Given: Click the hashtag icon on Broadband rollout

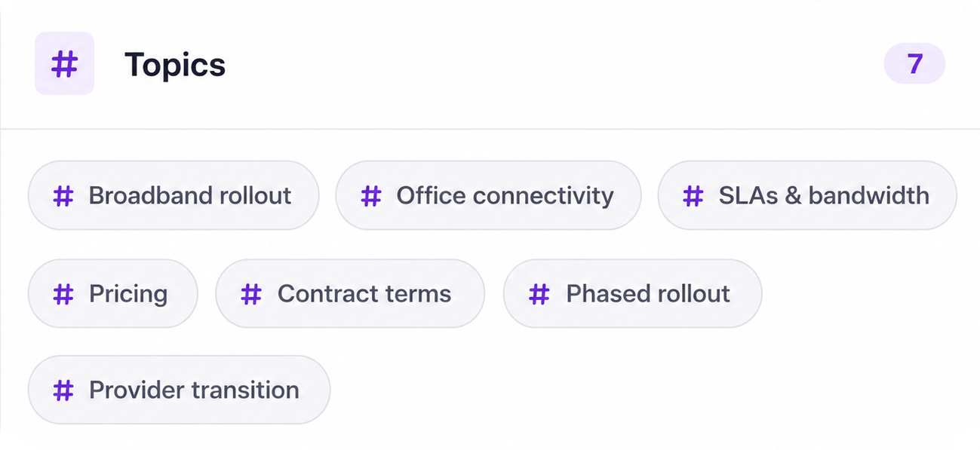Looking at the screenshot, I should tap(64, 197).
